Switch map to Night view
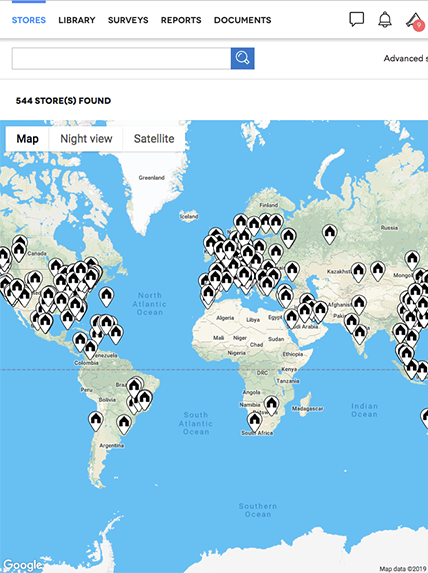 pyautogui.click(x=86, y=139)
